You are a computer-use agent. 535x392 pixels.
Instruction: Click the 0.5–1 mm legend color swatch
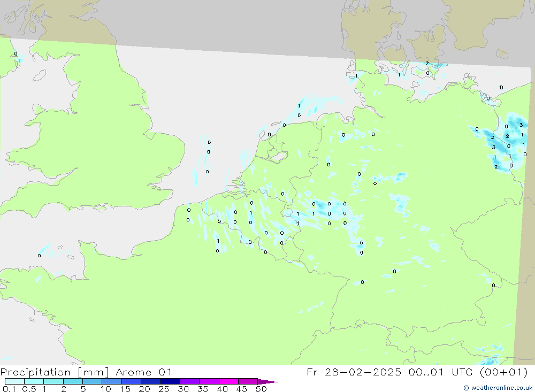pos(34,381)
